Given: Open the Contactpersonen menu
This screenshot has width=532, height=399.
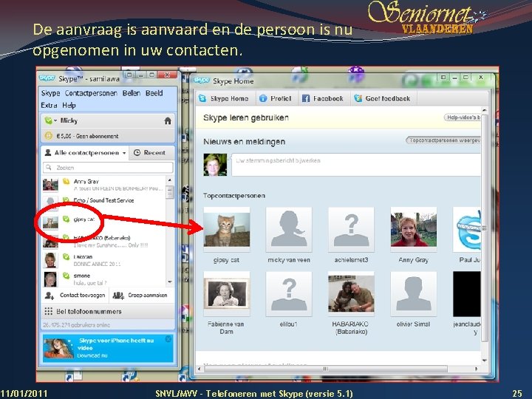Looking at the screenshot, I should [91, 93].
